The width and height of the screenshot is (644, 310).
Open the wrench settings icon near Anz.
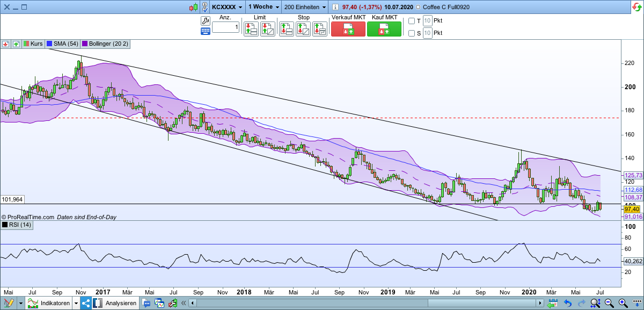click(206, 20)
